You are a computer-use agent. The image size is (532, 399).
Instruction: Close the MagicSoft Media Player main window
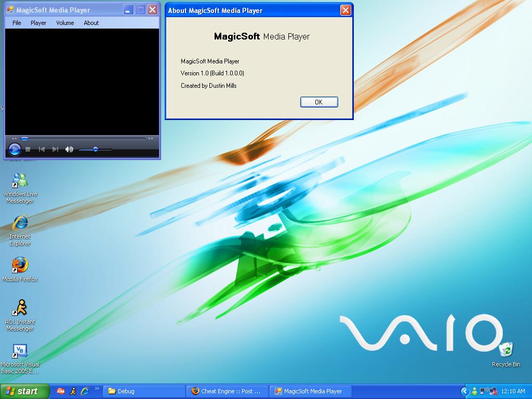(x=153, y=10)
